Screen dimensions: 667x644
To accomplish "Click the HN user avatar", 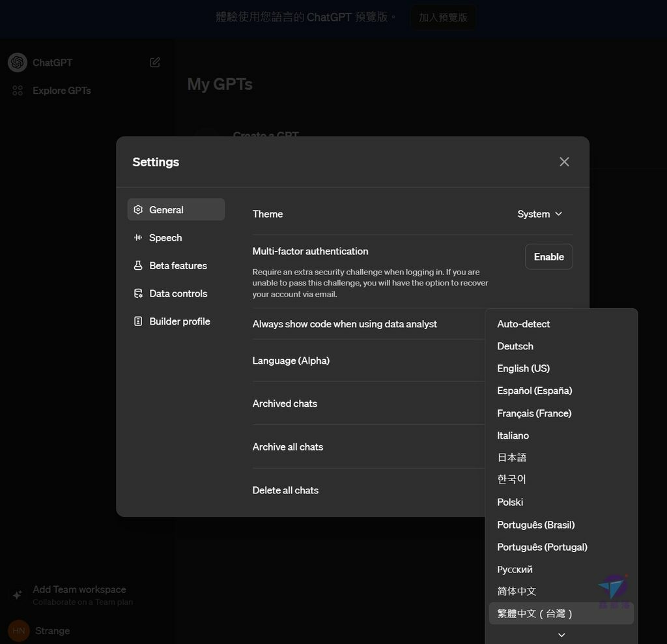I will pos(19,630).
